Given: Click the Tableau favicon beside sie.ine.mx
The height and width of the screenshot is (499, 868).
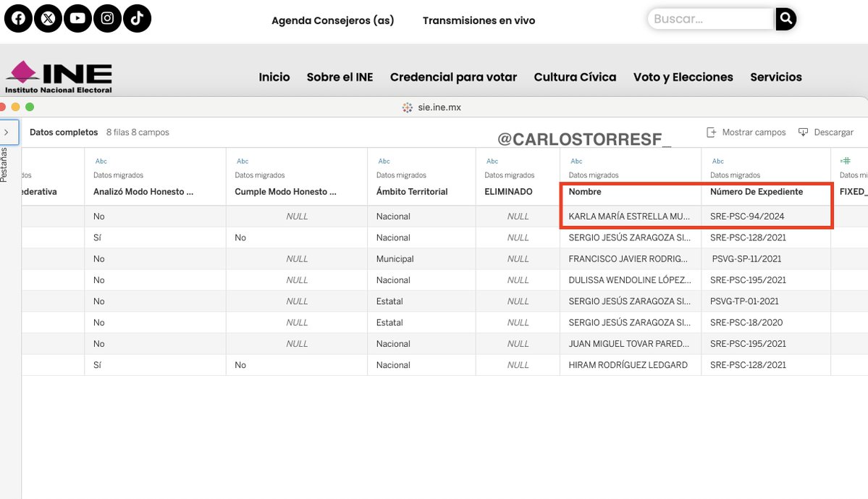Looking at the screenshot, I should [408, 107].
